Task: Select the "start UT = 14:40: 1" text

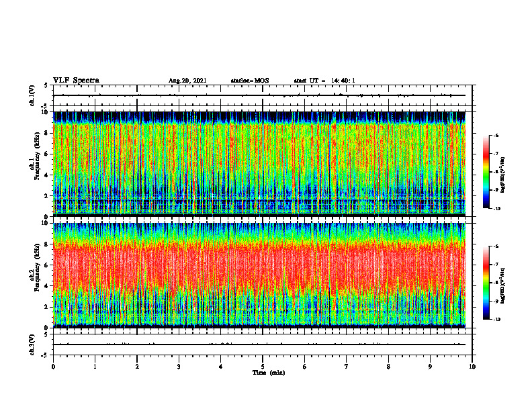Action: point(324,81)
